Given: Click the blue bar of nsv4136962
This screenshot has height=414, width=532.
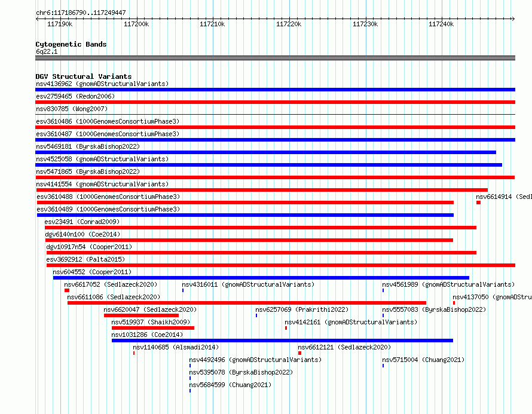Looking at the screenshot, I should [275, 90].
